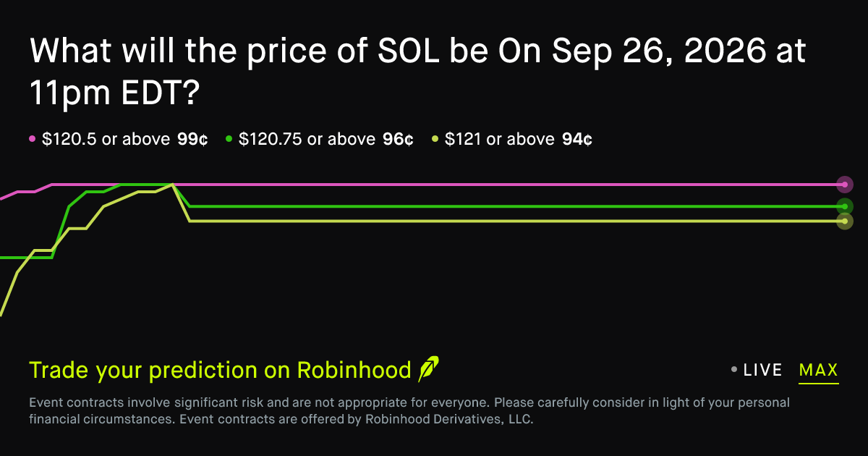Click the 99¢ price value

(x=193, y=139)
